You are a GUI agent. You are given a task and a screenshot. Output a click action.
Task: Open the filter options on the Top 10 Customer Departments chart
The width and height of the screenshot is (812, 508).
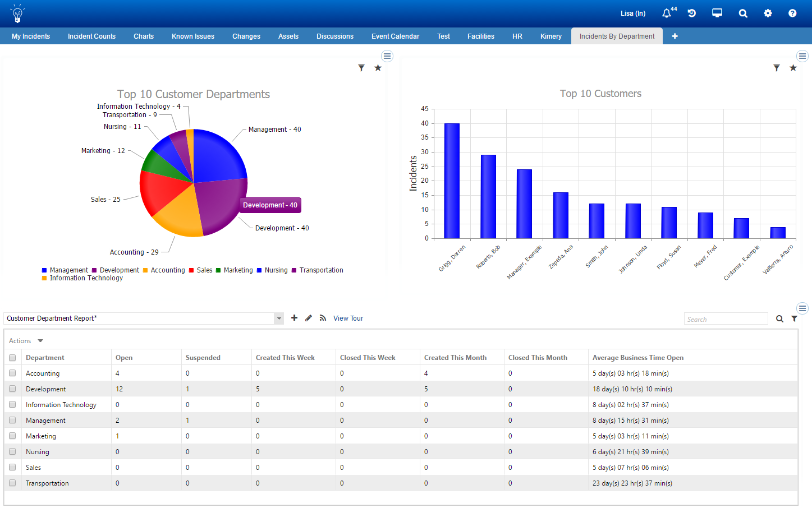click(x=361, y=67)
